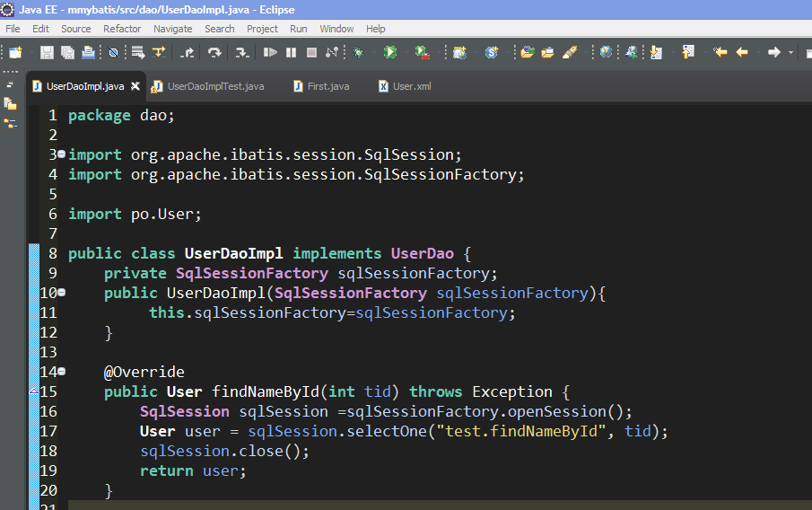Open External Tools dropdown arrow
Screen dimensions: 812x510
point(438,52)
